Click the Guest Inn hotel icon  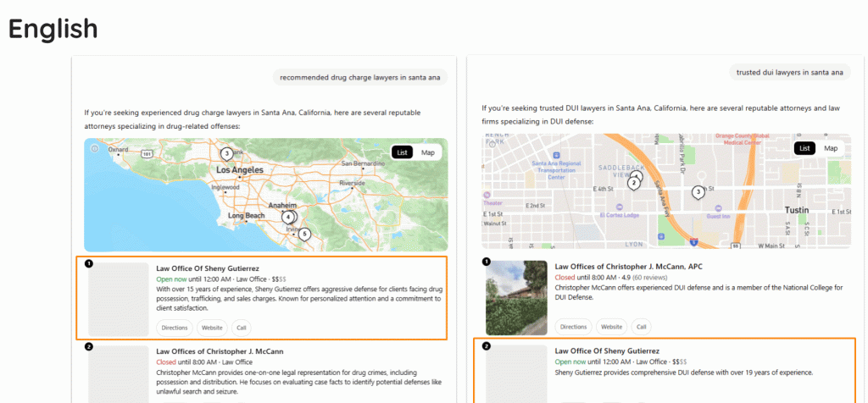718,208
